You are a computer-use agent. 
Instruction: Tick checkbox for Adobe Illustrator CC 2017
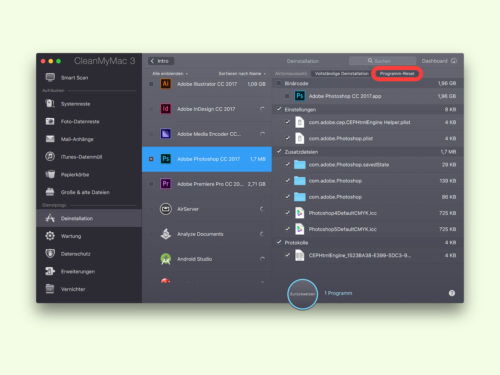tap(151, 84)
